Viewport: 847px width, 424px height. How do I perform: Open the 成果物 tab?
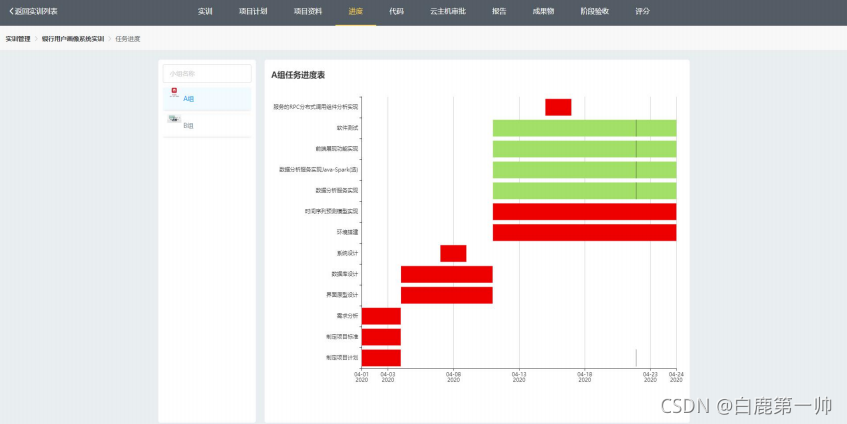[x=543, y=11]
